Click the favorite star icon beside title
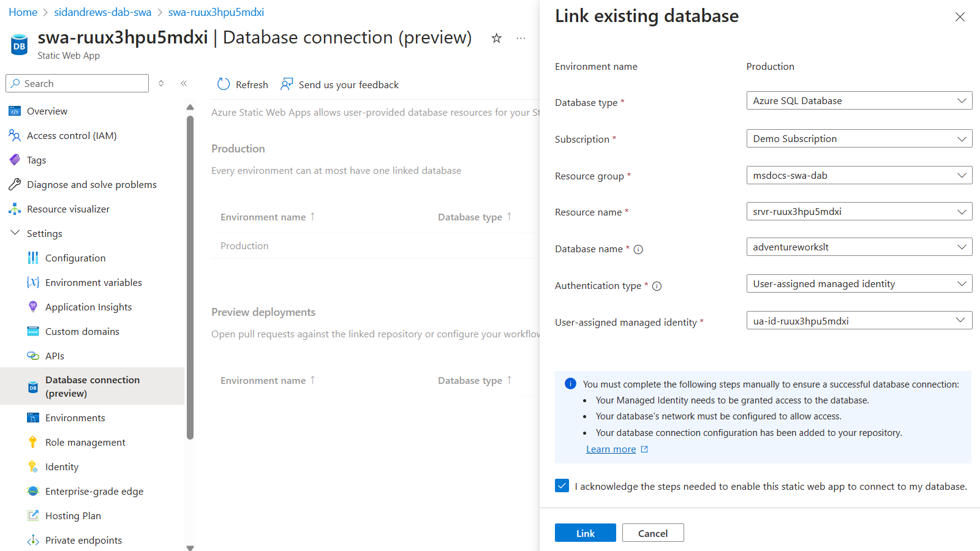Image resolution: width=980 pixels, height=551 pixels. [496, 38]
